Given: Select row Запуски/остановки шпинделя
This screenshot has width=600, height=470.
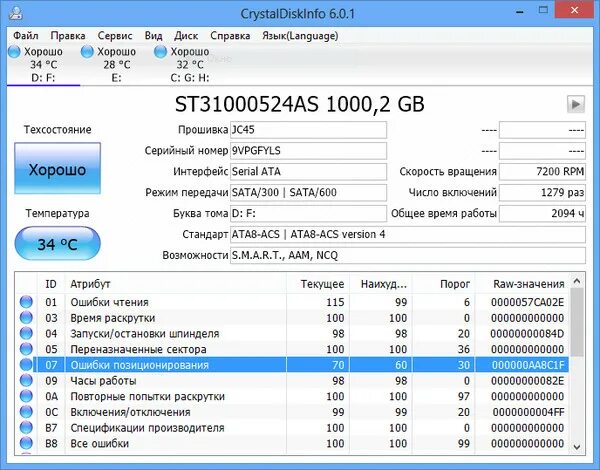Looking at the screenshot, I should pos(293,333).
